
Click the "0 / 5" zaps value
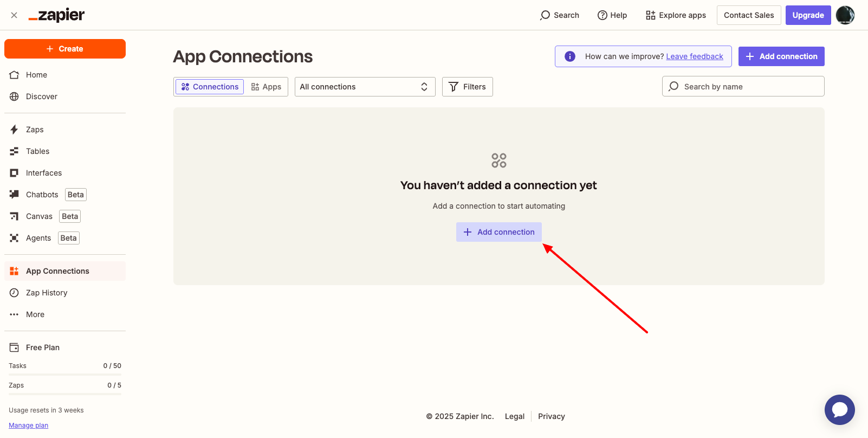(114, 385)
